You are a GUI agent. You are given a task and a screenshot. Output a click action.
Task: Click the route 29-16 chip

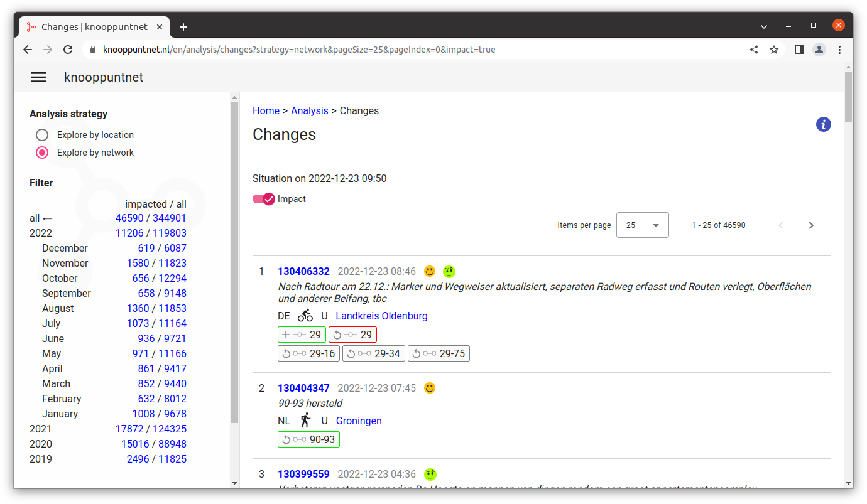click(x=308, y=353)
